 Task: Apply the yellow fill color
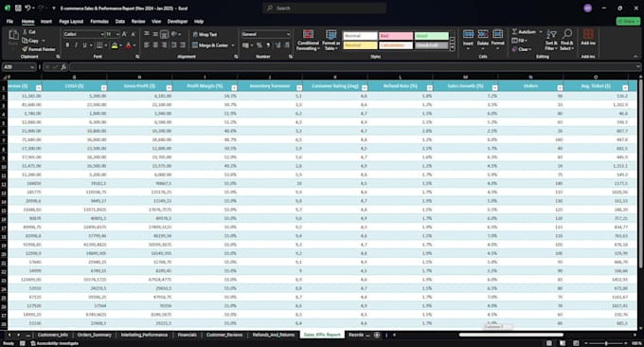click(115, 46)
